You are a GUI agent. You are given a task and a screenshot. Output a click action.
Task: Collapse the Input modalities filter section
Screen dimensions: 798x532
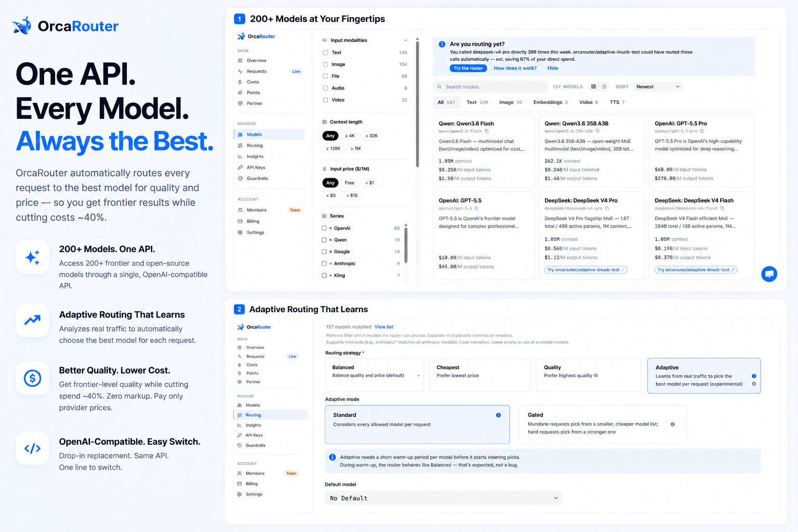pos(405,40)
